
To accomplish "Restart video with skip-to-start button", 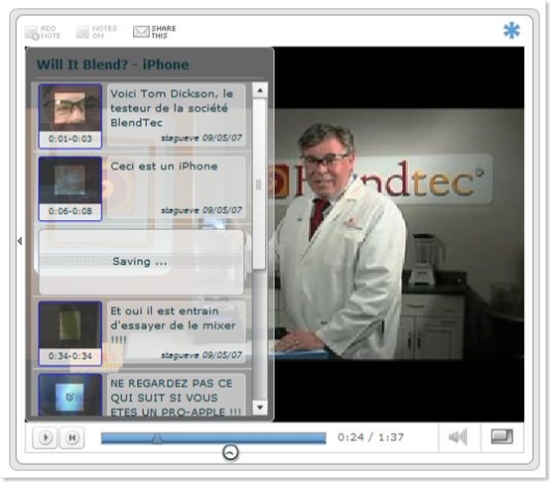I will coord(72,437).
